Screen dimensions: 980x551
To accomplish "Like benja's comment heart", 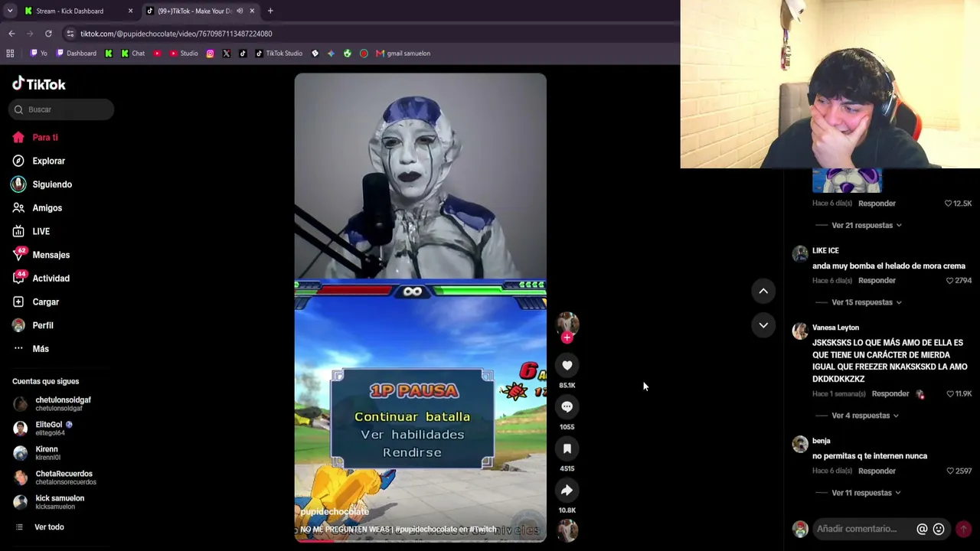I will point(949,471).
